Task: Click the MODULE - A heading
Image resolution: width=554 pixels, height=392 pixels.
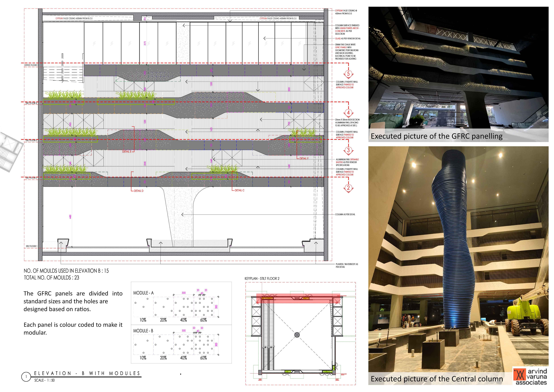Action: coord(143,293)
